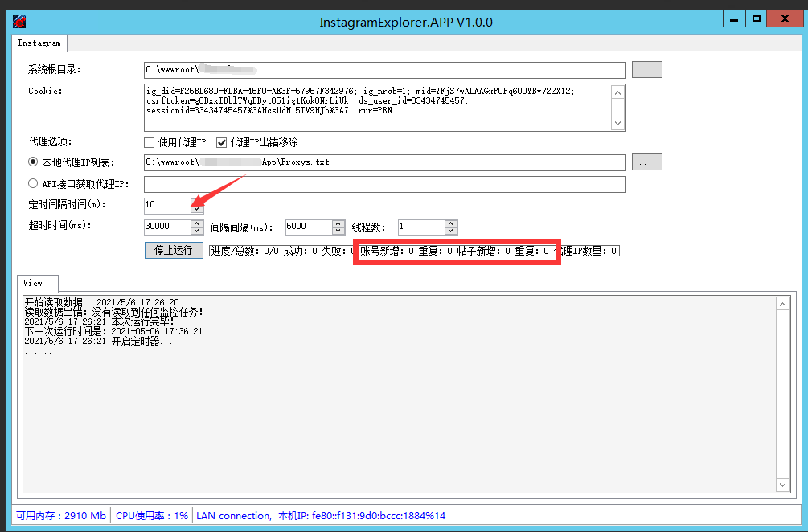Click the 系统根目录 label
The image size is (808, 532).
point(54,70)
